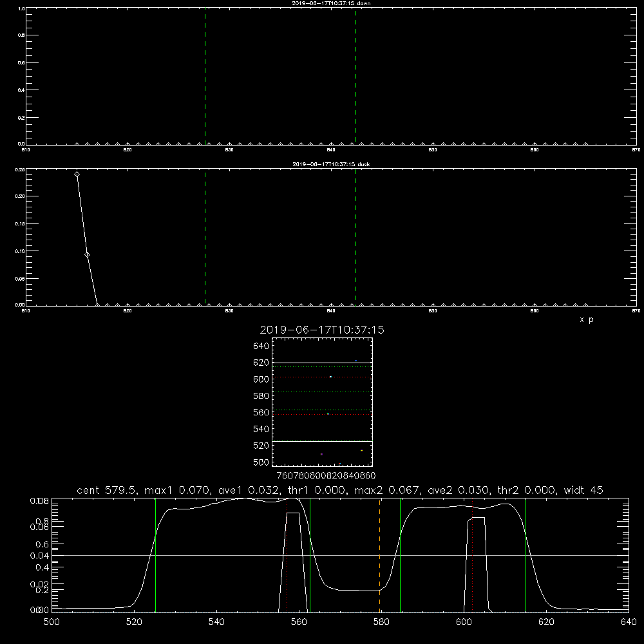The image size is (644, 644).
Task: Click the x-axis label 500 on bottom plot
Action: (x=52, y=622)
